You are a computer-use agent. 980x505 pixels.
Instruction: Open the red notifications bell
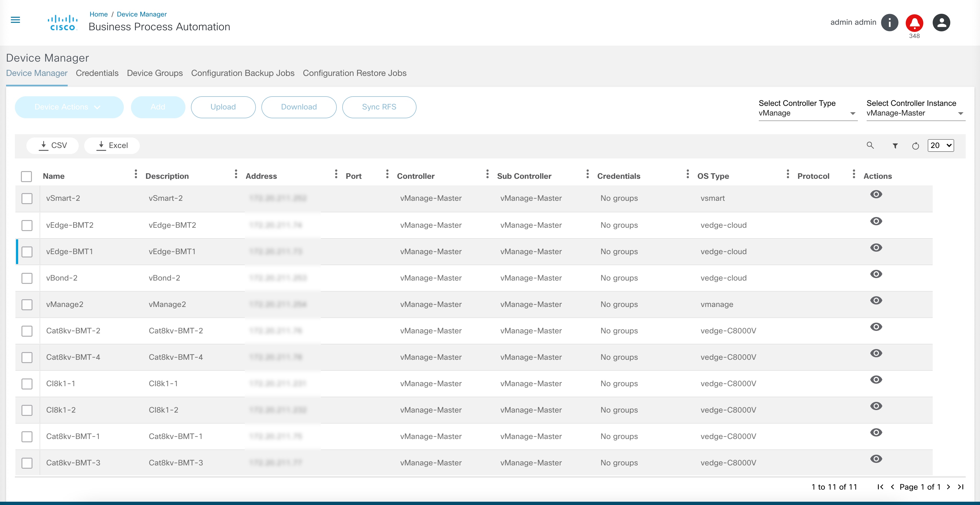tap(914, 23)
